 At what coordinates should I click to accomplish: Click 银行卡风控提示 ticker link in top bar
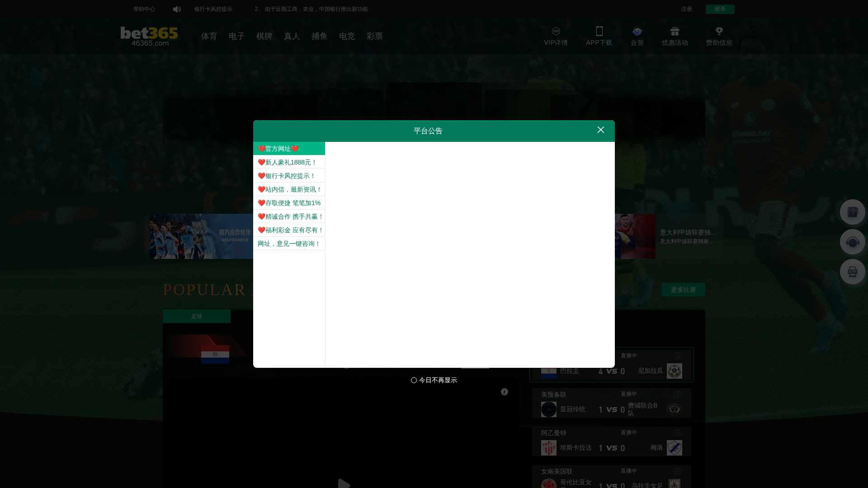(x=213, y=9)
